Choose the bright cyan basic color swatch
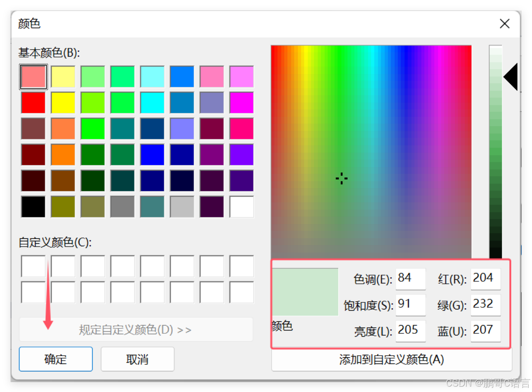Viewport: 532px width, 392px height. tap(152, 102)
